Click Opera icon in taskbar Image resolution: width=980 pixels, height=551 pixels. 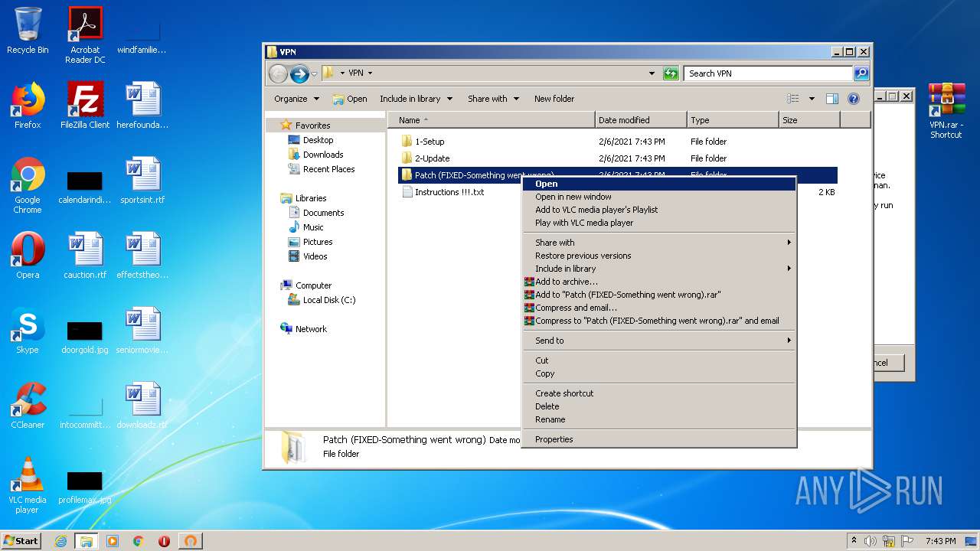point(164,541)
